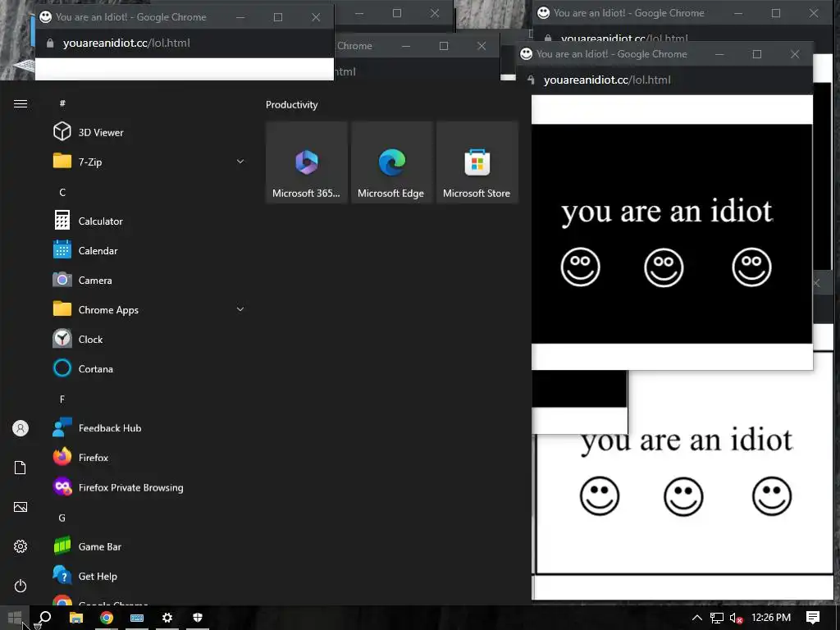The image size is (840, 630).
Task: Click the Power button in Start menu
Action: [21, 586]
